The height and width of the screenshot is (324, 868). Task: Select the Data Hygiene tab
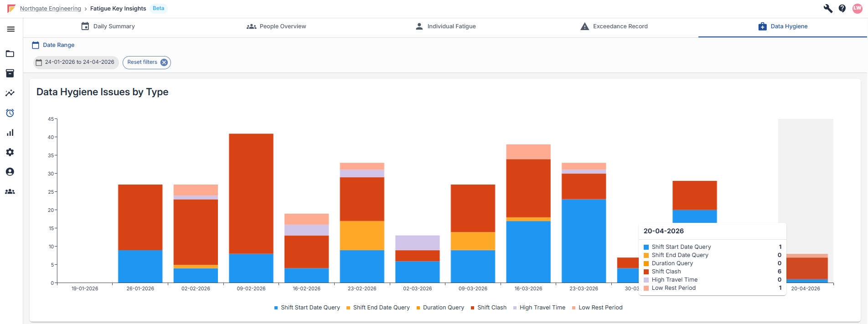pyautogui.click(x=783, y=26)
